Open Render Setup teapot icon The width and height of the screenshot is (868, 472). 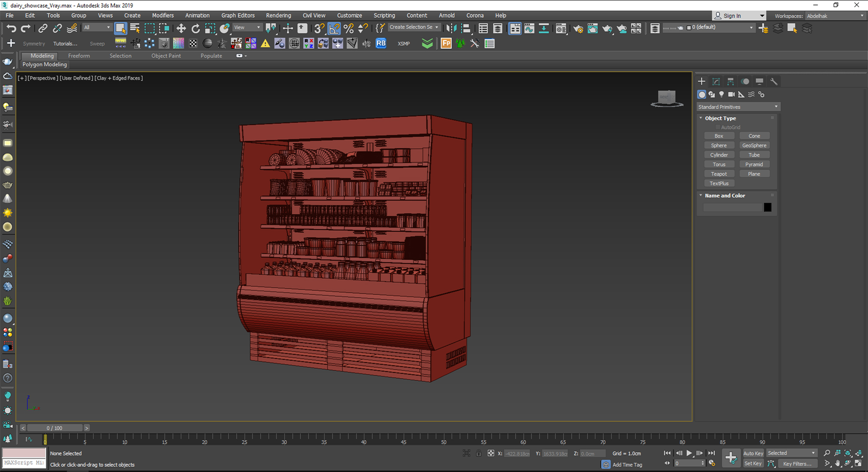click(578, 29)
